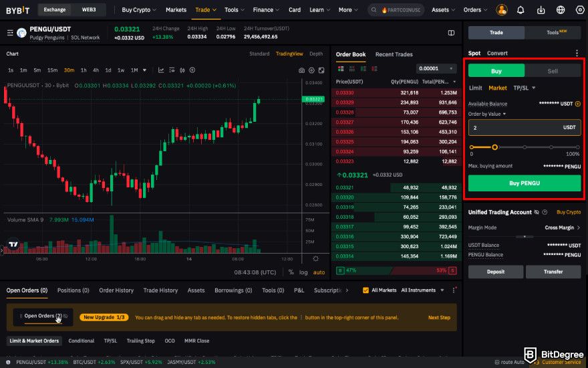Open the chart indicators icon
588x368 pixels.
[x=161, y=70]
